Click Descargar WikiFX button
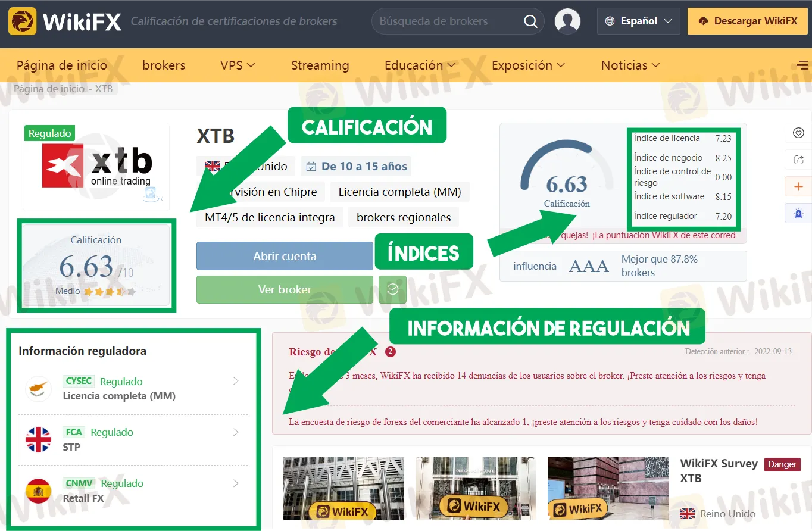This screenshot has width=812, height=531. 748,21
